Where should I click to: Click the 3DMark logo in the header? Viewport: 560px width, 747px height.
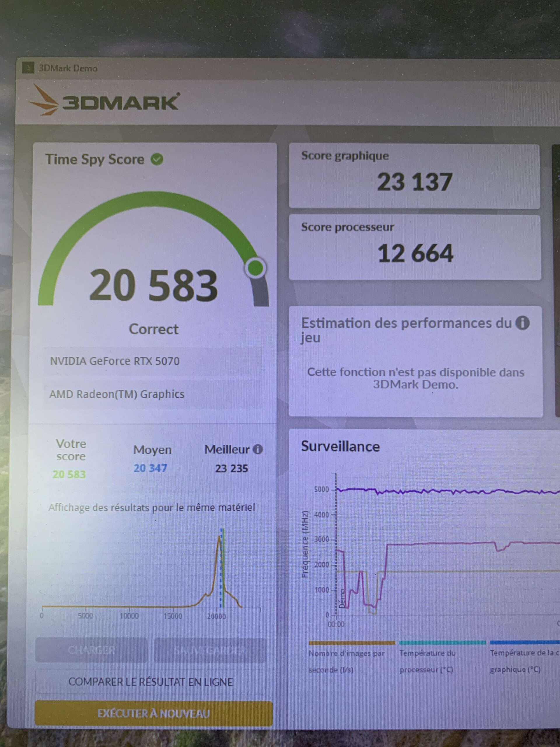105,101
